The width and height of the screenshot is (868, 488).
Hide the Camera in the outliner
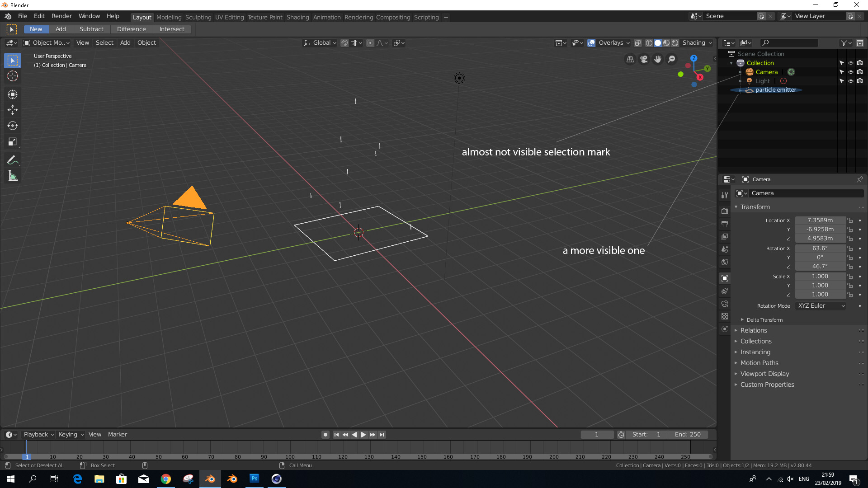(x=850, y=72)
